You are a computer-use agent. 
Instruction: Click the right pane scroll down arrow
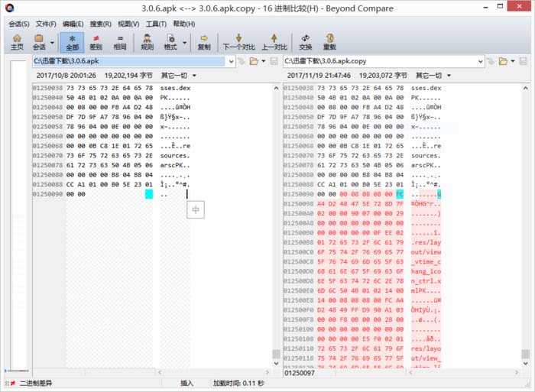coord(526,363)
